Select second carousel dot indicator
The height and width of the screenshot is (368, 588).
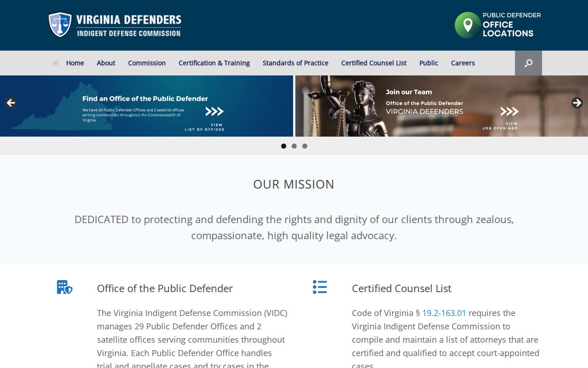(x=294, y=146)
